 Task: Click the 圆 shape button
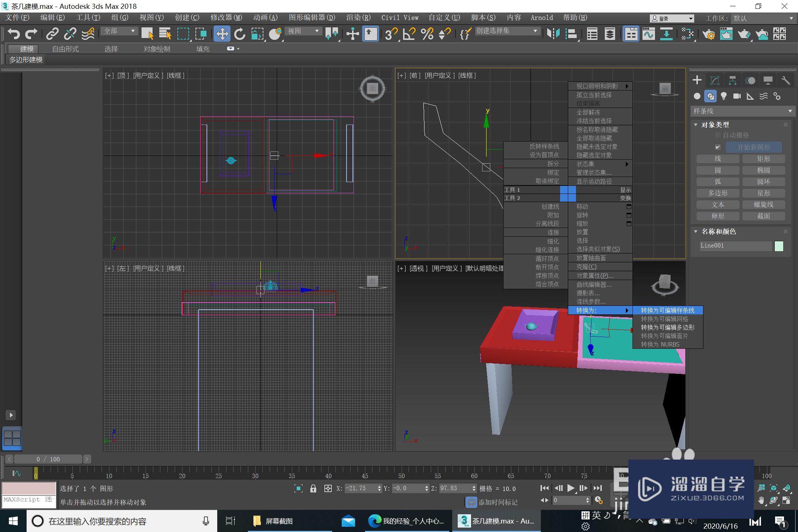coord(717,170)
